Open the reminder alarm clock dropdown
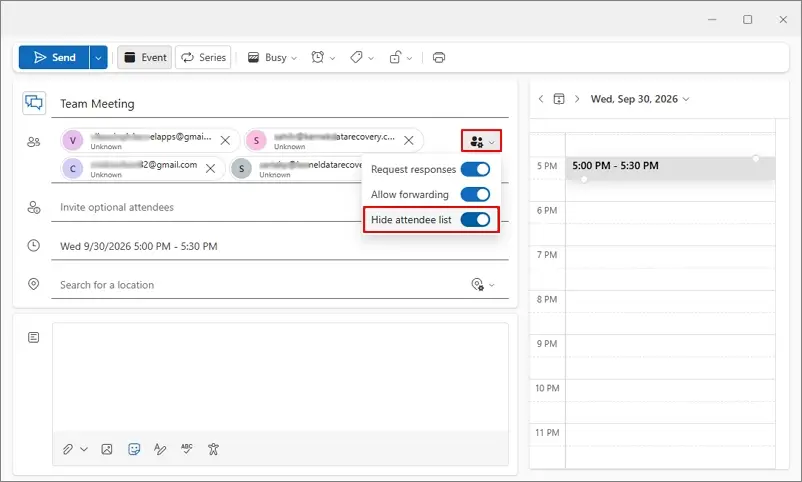Screen dimensions: 802x482 click(323, 57)
